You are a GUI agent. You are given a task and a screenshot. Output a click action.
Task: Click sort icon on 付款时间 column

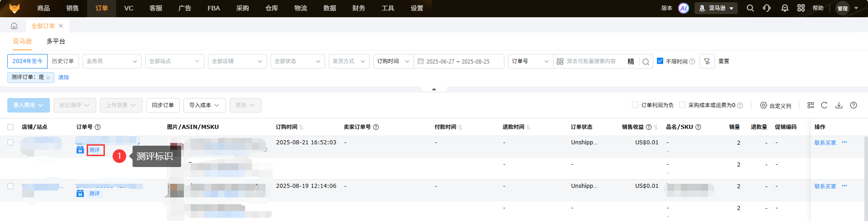(460, 127)
